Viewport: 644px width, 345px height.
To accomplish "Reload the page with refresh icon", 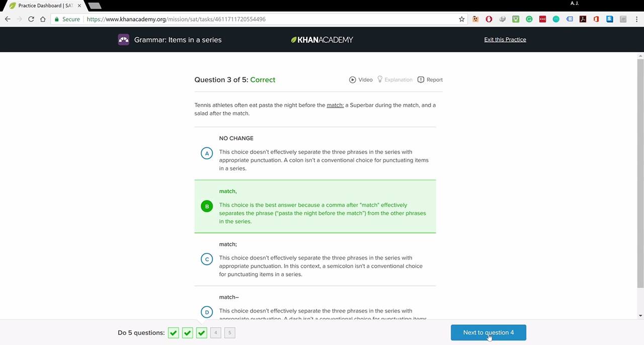I will [x=31, y=19].
